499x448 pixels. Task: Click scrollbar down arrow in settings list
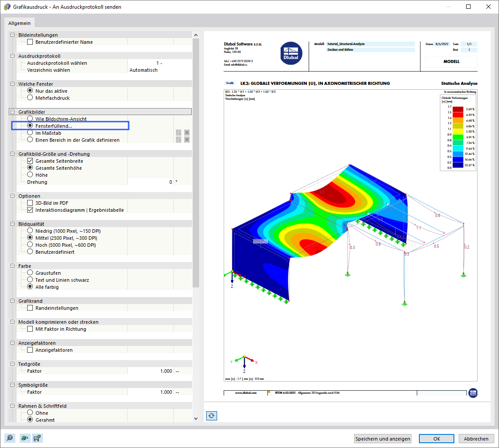point(196,419)
